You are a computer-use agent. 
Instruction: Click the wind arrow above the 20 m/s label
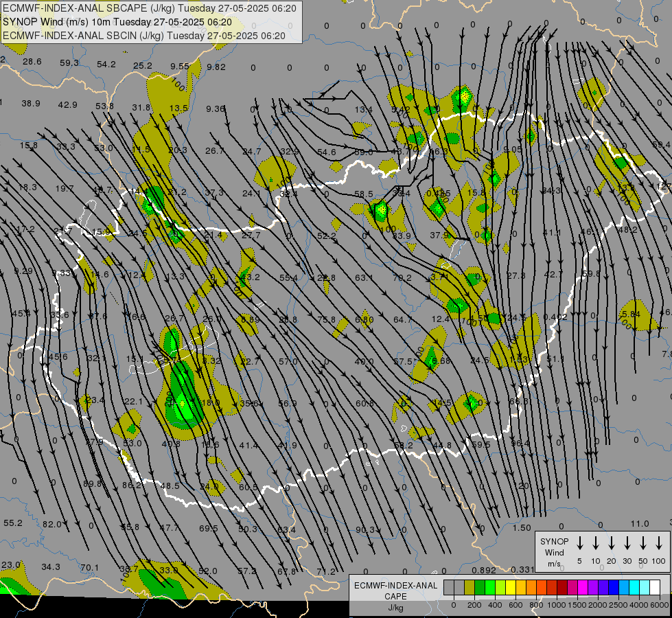[611, 543]
